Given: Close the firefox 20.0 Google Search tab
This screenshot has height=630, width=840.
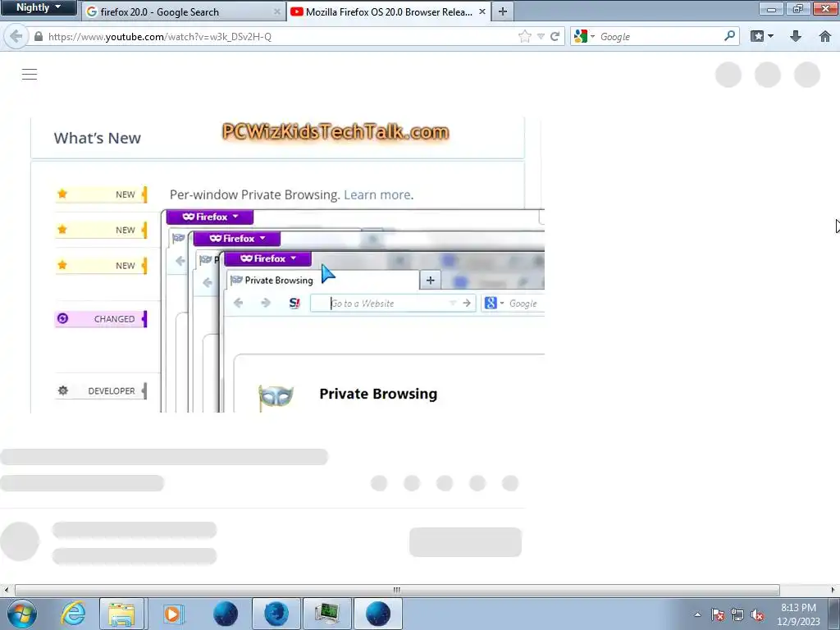Looking at the screenshot, I should 277,11.
